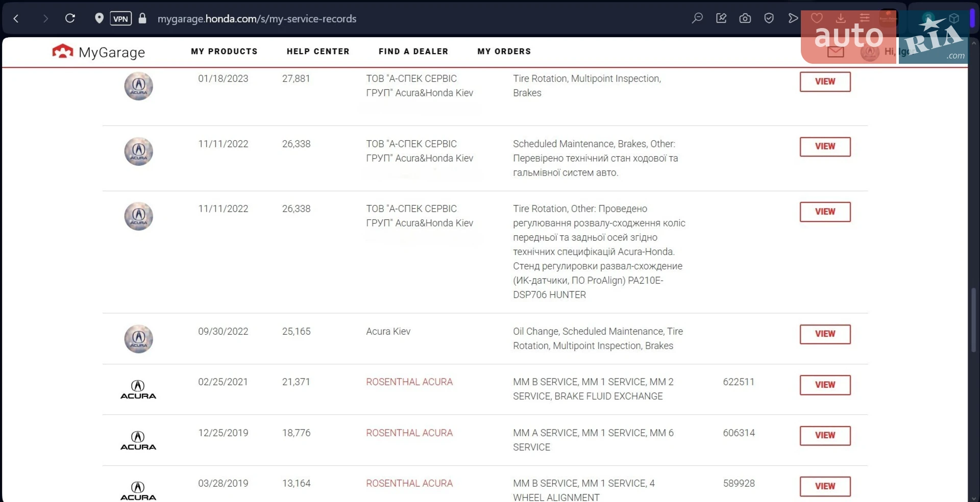
Task: Click Acura logo for 02/25/2021 record
Action: (138, 389)
